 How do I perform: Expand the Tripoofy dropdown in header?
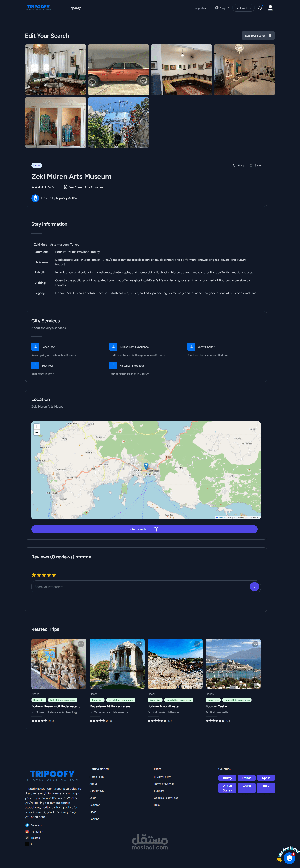pos(77,8)
